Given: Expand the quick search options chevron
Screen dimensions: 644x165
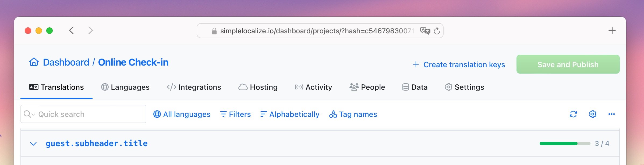Looking at the screenshot, I should click(33, 114).
